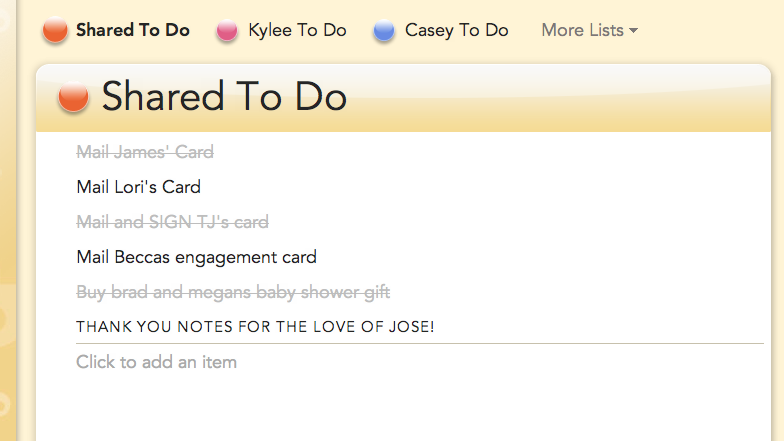Select the Mail Beccas engagement card item
This screenshot has width=784, height=441.
[x=196, y=257]
